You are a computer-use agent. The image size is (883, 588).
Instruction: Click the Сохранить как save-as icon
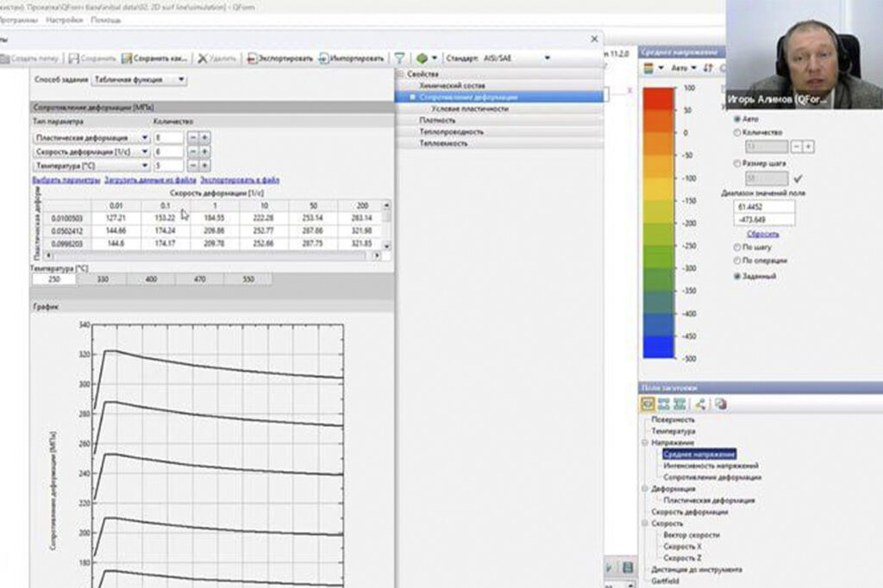[127, 59]
